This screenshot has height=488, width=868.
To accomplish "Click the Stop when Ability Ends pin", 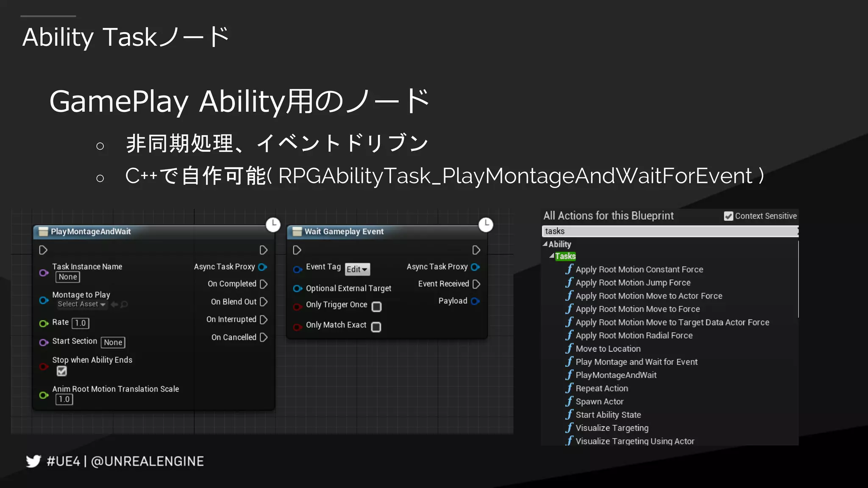I will [x=44, y=366].
